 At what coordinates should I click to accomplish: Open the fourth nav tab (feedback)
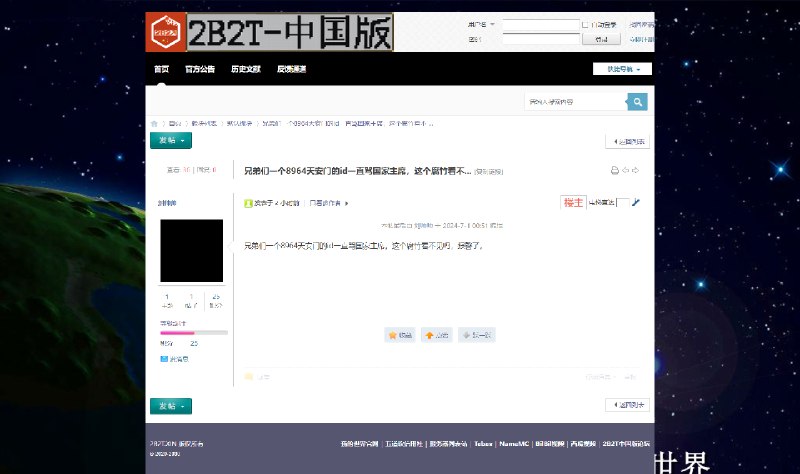click(291, 69)
